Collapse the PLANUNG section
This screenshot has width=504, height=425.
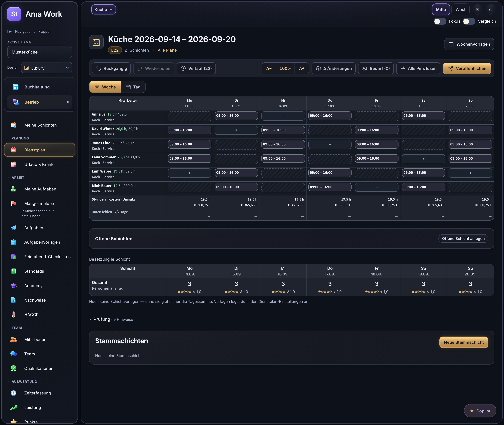tap(19, 138)
